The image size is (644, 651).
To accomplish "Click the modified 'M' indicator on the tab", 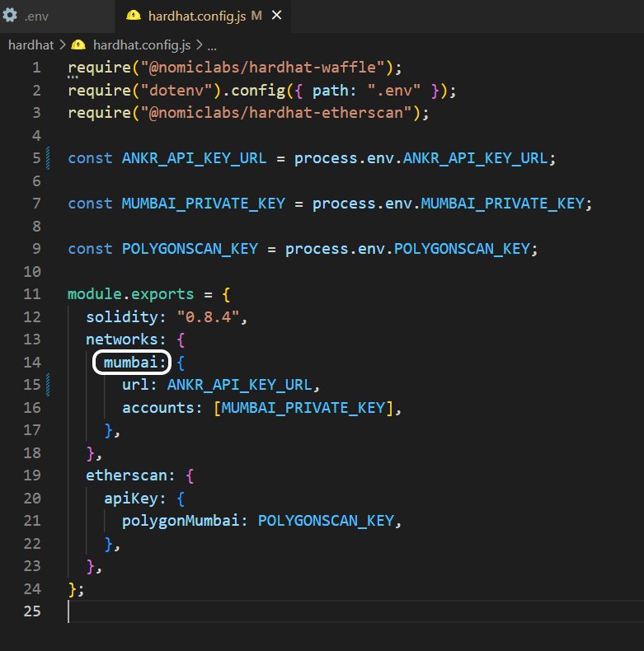I will tap(256, 16).
